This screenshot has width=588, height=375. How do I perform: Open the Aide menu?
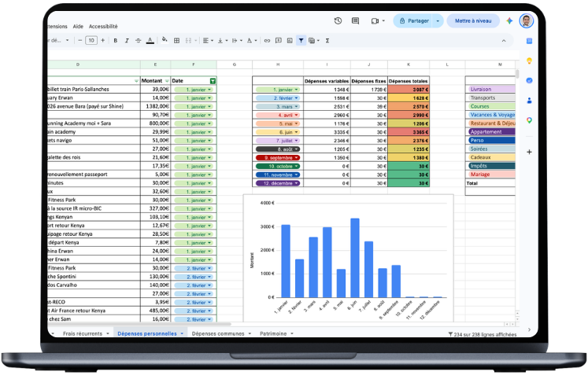tap(78, 26)
